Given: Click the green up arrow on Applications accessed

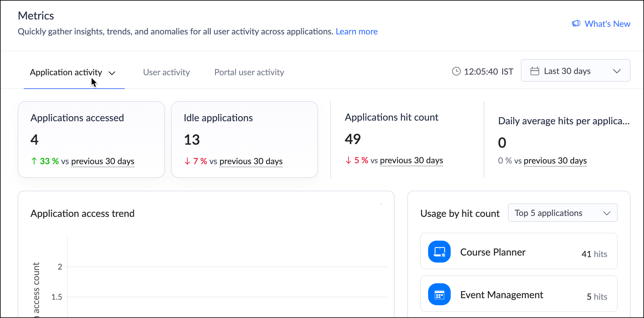Looking at the screenshot, I should 34,161.
